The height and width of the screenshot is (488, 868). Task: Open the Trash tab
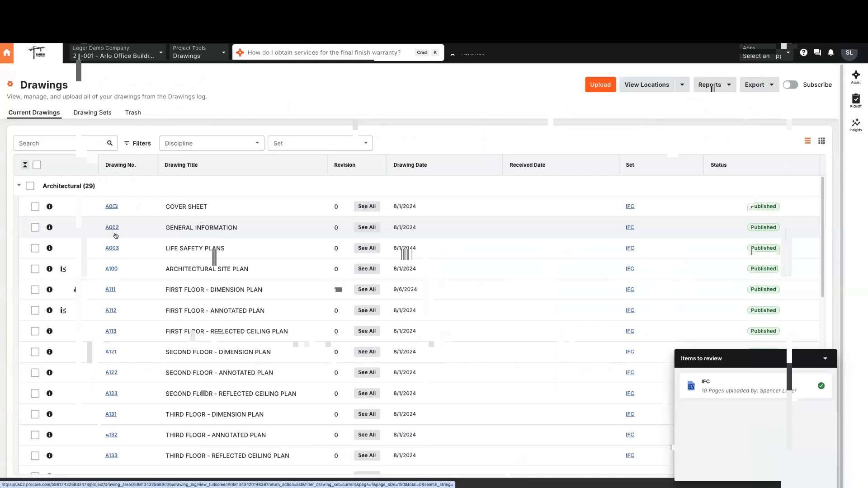tap(133, 113)
